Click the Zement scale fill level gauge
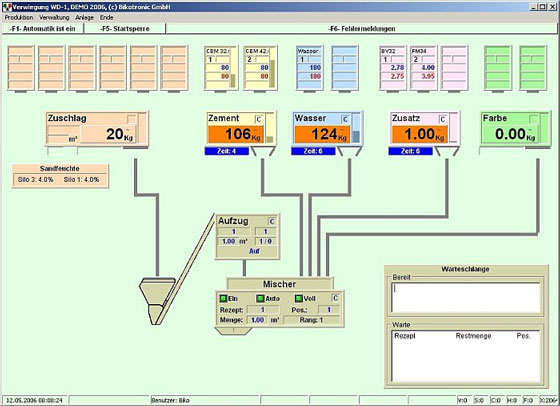 tap(270, 129)
